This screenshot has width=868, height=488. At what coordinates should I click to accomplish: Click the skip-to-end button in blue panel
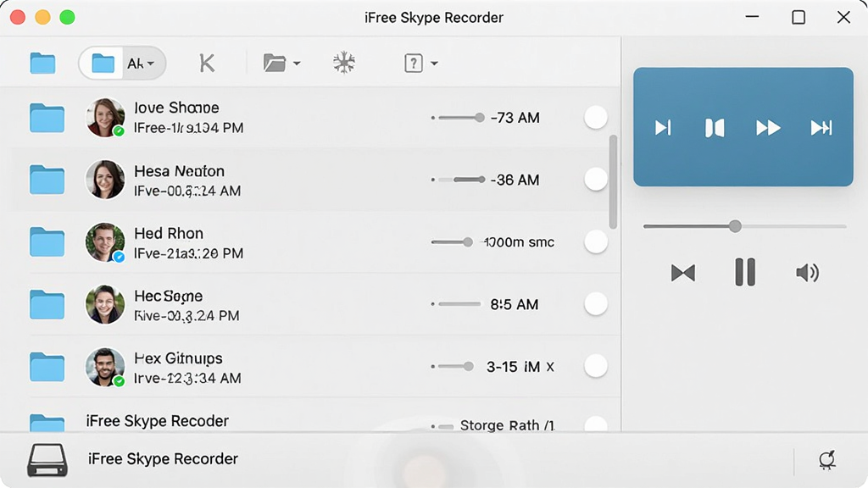point(821,128)
